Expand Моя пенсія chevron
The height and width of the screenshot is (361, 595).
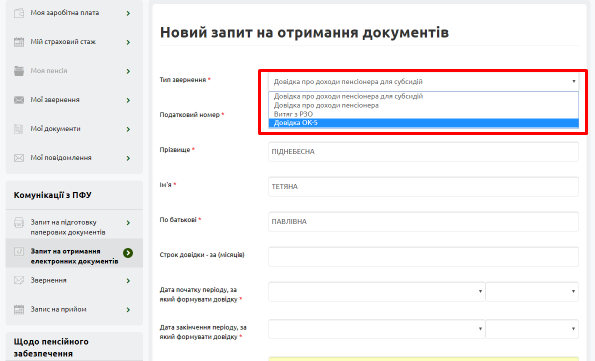[128, 71]
